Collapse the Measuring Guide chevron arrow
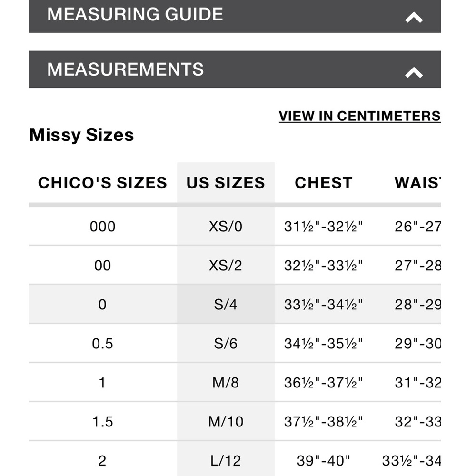Screen dimensions: 476x476 (414, 18)
